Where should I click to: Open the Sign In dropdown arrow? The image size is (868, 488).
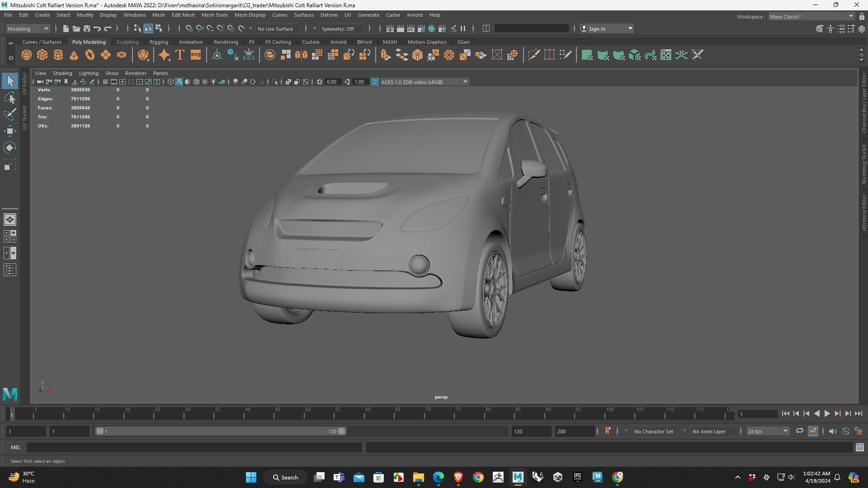tap(630, 28)
